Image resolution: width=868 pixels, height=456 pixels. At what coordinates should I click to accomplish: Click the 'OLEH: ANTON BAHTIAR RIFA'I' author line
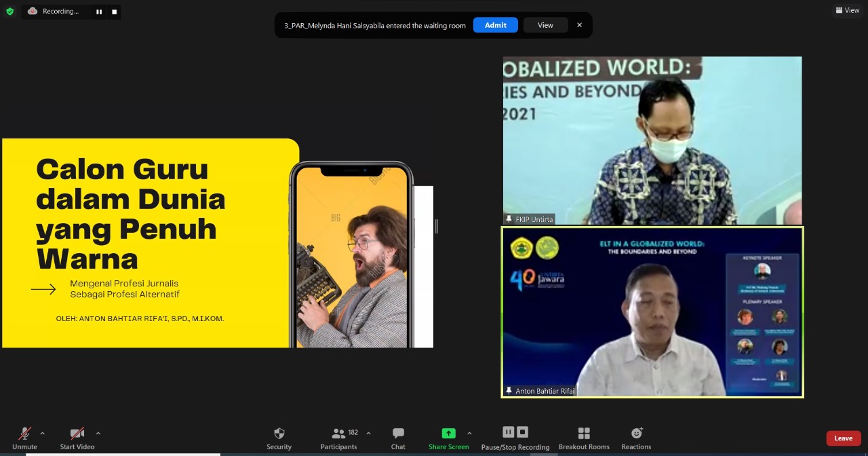click(x=140, y=318)
